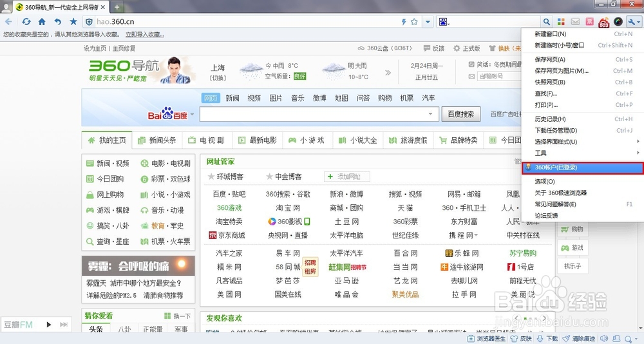
Task: Click 清除痕迹 broom in status bar
Action: point(579,339)
